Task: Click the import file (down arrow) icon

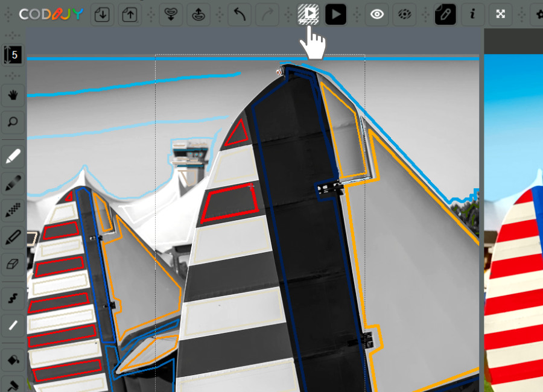Action: pos(103,14)
